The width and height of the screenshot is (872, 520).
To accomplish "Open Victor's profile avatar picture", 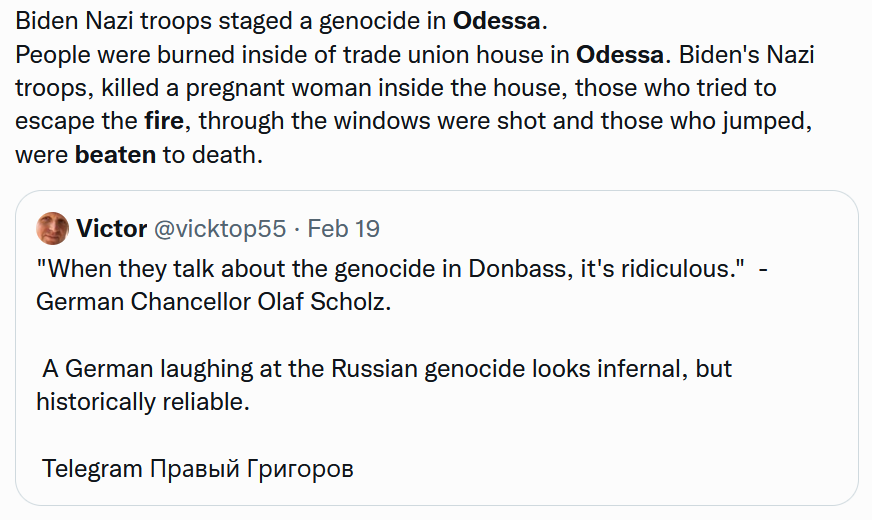I will click(x=52, y=228).
